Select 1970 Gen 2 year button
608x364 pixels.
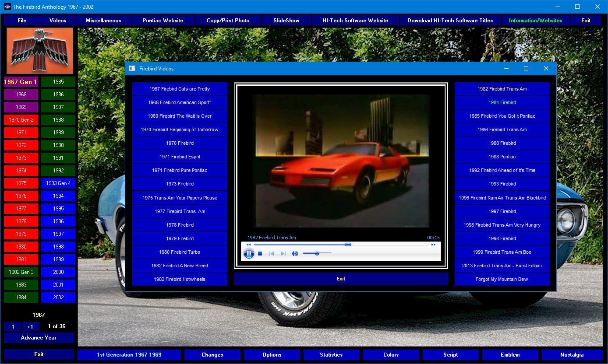click(21, 120)
